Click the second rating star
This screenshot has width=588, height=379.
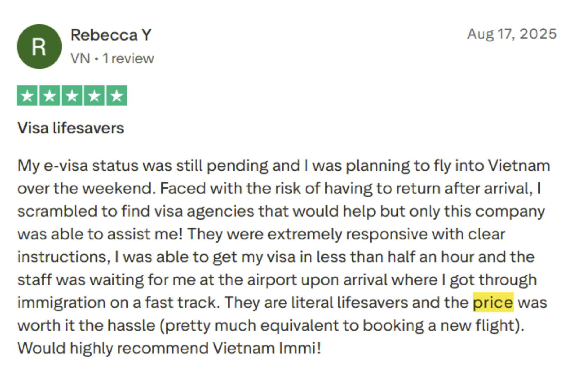[x=50, y=96]
